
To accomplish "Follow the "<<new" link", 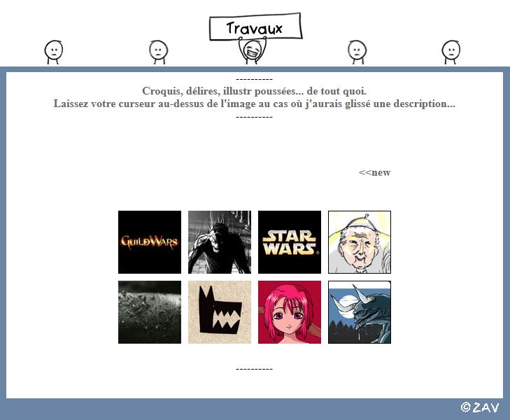I will click(374, 173).
